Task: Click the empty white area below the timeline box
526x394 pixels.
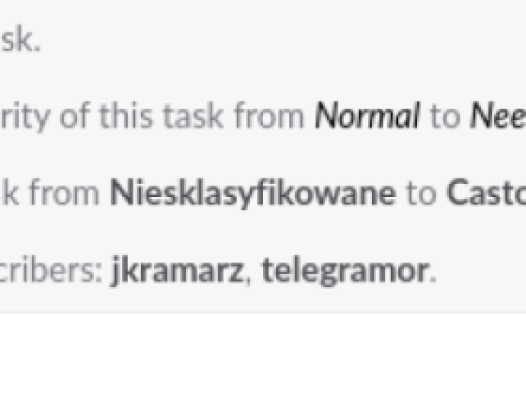Action: (263, 354)
